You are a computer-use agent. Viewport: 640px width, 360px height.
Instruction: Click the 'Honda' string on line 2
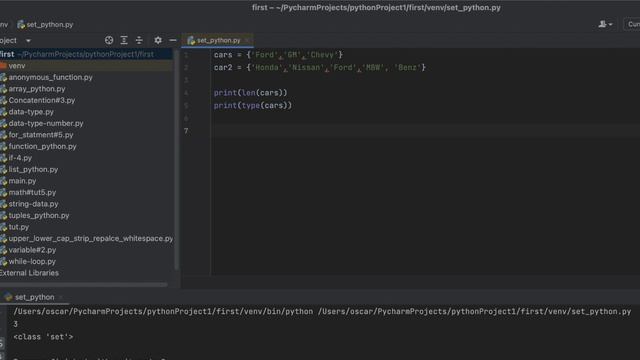[267, 67]
